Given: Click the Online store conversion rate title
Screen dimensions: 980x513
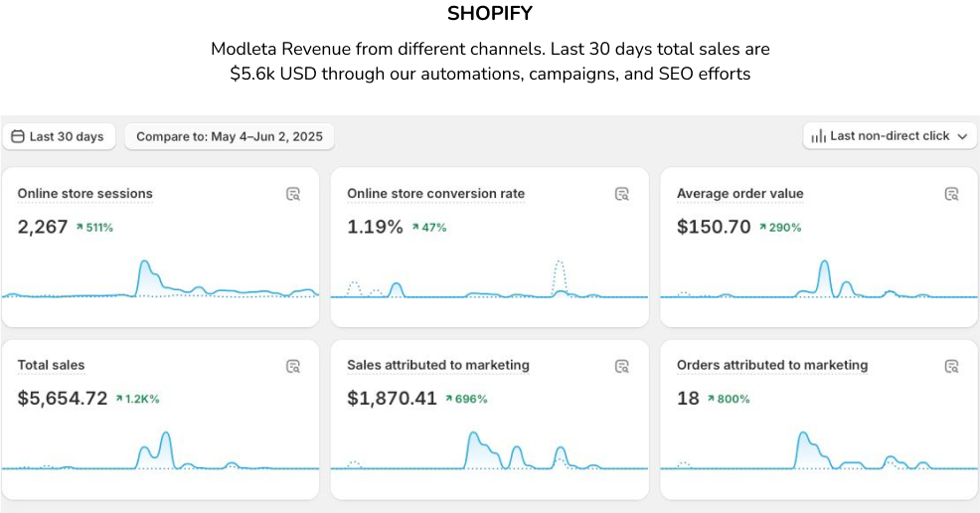Looking at the screenshot, I should (436, 194).
